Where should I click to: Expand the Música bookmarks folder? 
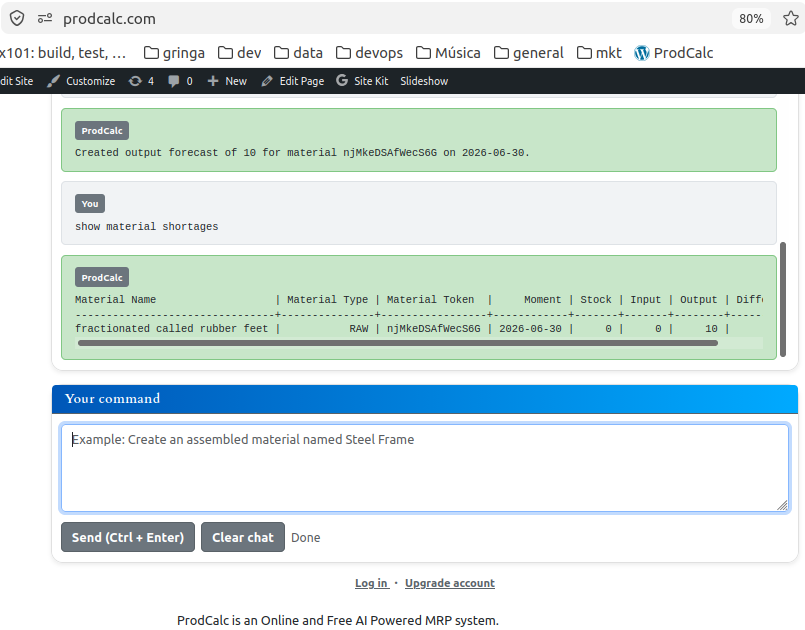pos(448,53)
